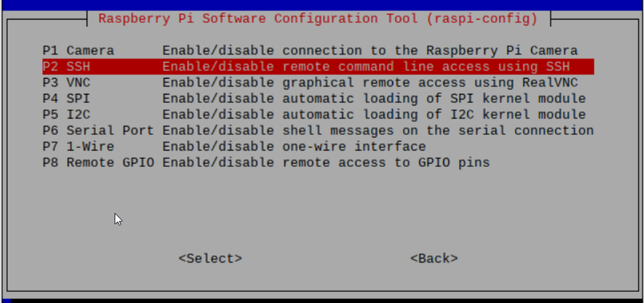This screenshot has height=303, width=644.
Task: Click the raspi-config title text
Action: click(x=318, y=18)
